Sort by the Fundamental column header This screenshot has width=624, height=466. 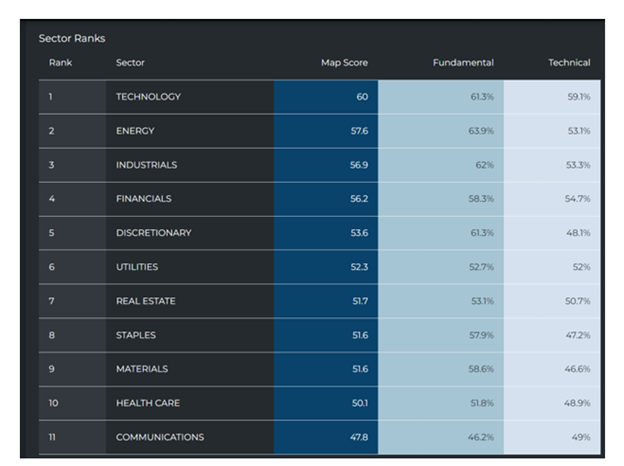tap(463, 63)
